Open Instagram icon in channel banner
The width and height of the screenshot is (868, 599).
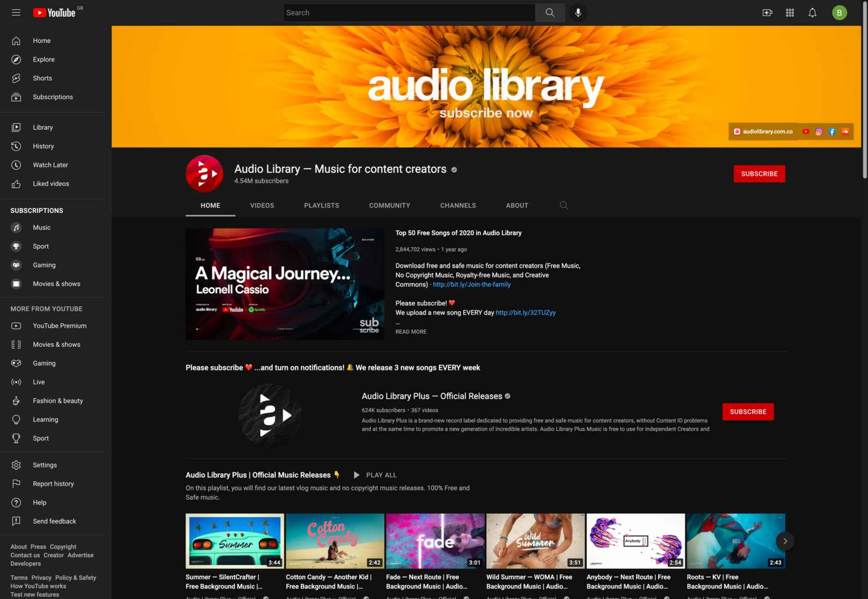click(x=819, y=131)
